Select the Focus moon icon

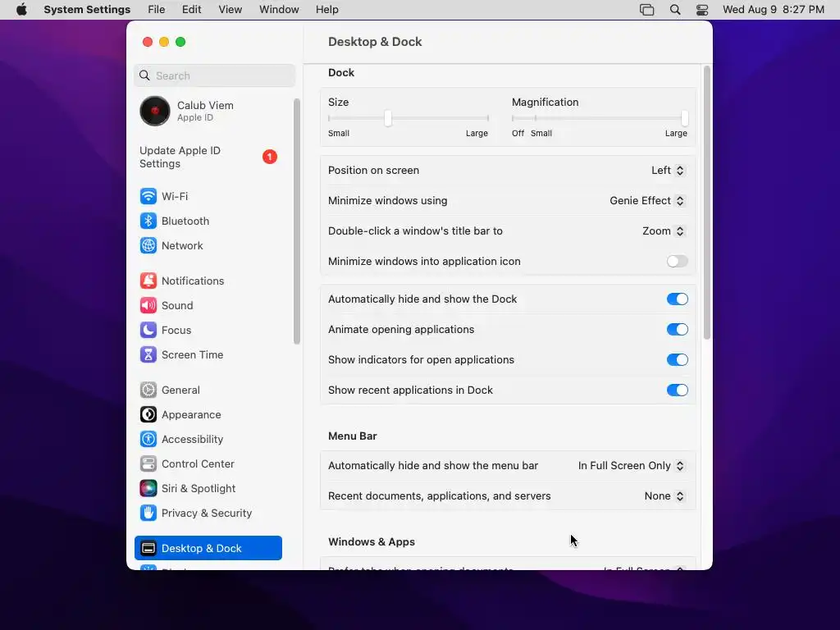coord(148,330)
